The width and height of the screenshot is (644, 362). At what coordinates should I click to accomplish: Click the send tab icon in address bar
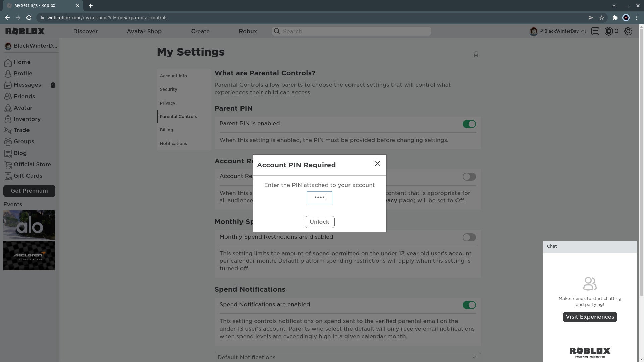click(x=591, y=18)
